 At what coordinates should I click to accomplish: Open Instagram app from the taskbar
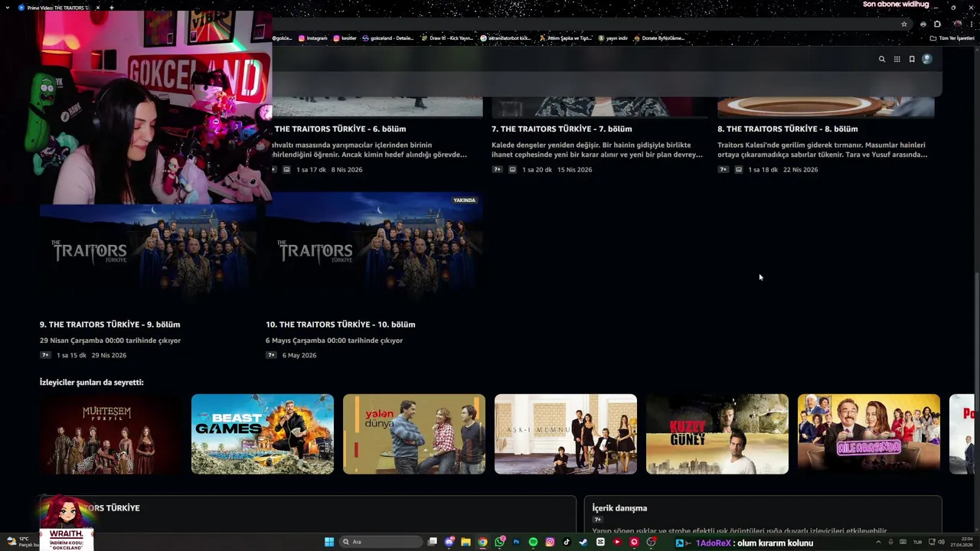[550, 542]
